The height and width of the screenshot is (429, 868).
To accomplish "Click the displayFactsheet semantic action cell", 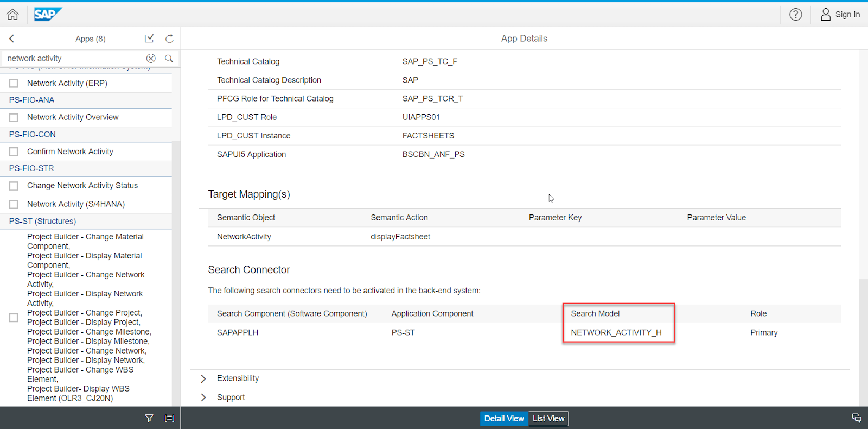I will pos(400,237).
